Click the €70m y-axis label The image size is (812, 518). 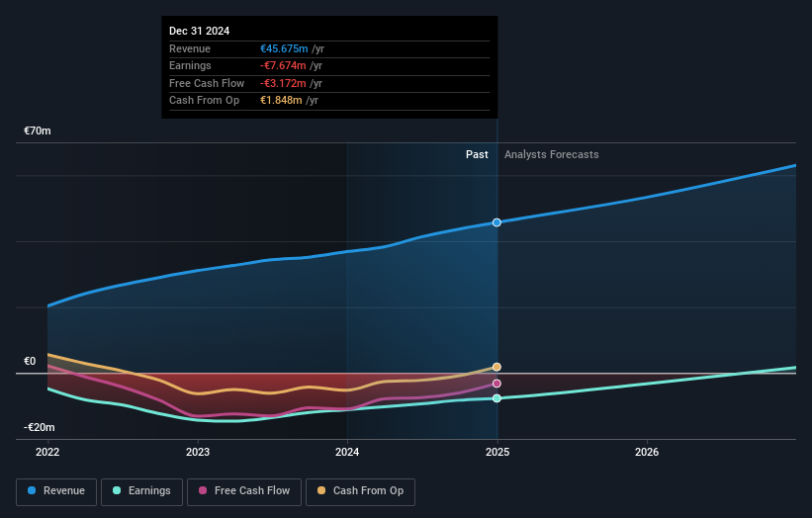pyautogui.click(x=38, y=130)
